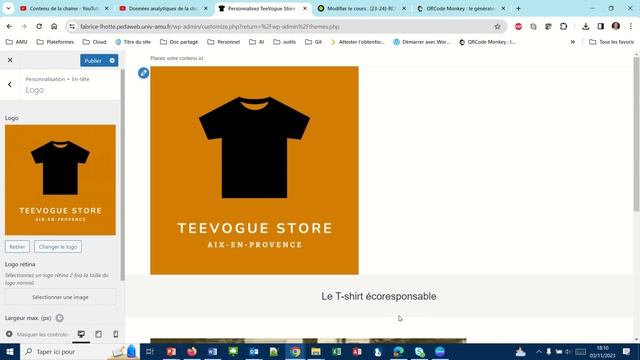Open the Personnel bookmarks folder
The width and height of the screenshot is (640, 360).
pos(224,42)
